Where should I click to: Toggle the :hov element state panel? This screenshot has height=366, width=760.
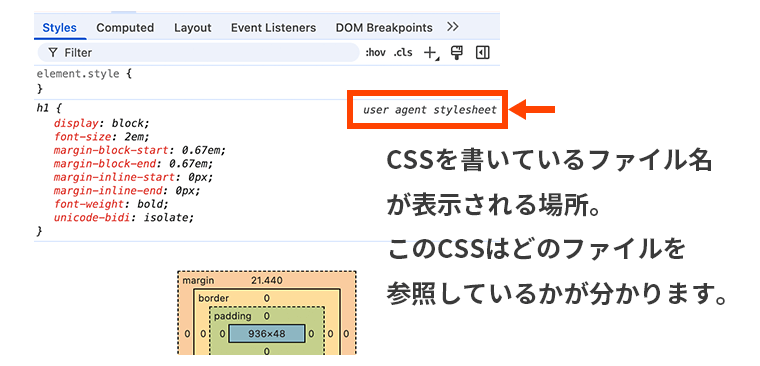pyautogui.click(x=375, y=52)
